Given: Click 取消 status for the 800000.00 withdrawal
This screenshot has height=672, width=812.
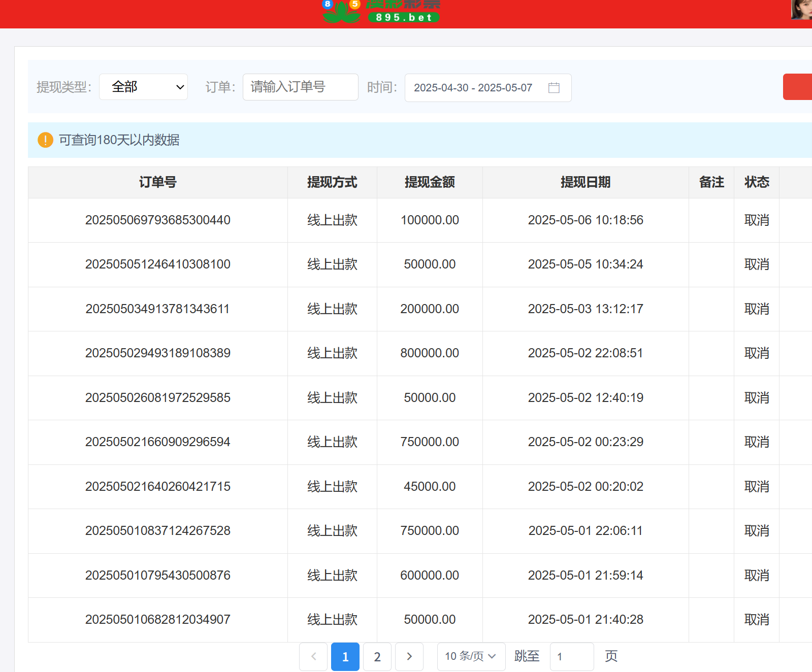Looking at the screenshot, I should [756, 353].
